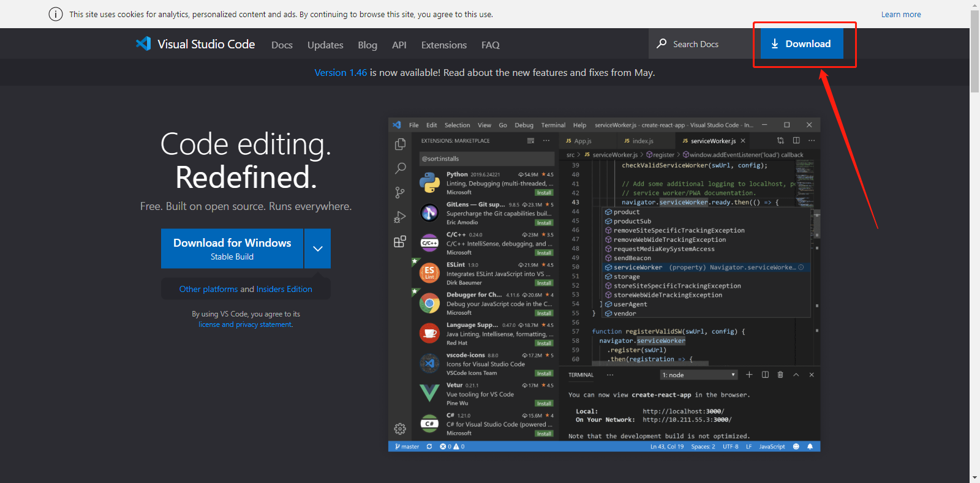Open the Terminal menu in editor
Screen dimensions: 980x483
pos(553,125)
